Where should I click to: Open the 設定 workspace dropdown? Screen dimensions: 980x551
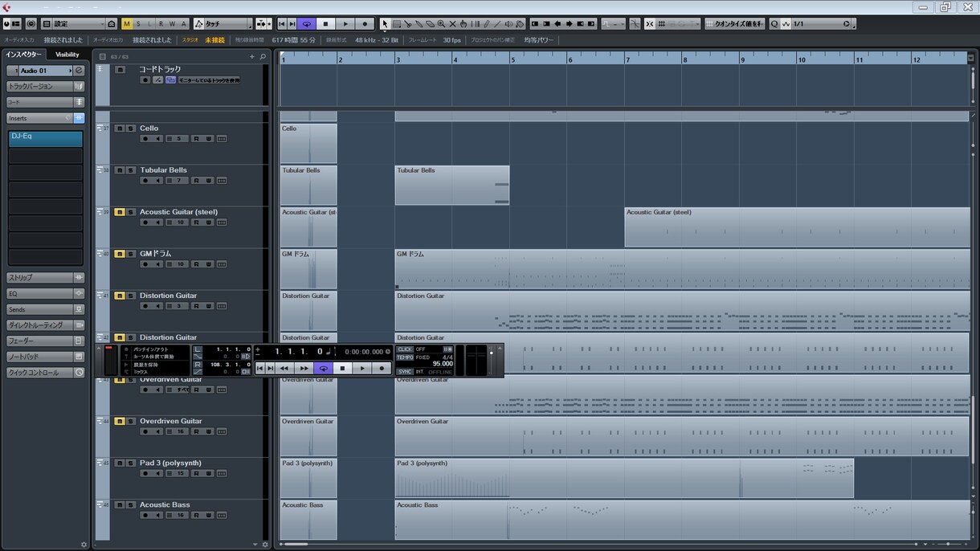73,24
